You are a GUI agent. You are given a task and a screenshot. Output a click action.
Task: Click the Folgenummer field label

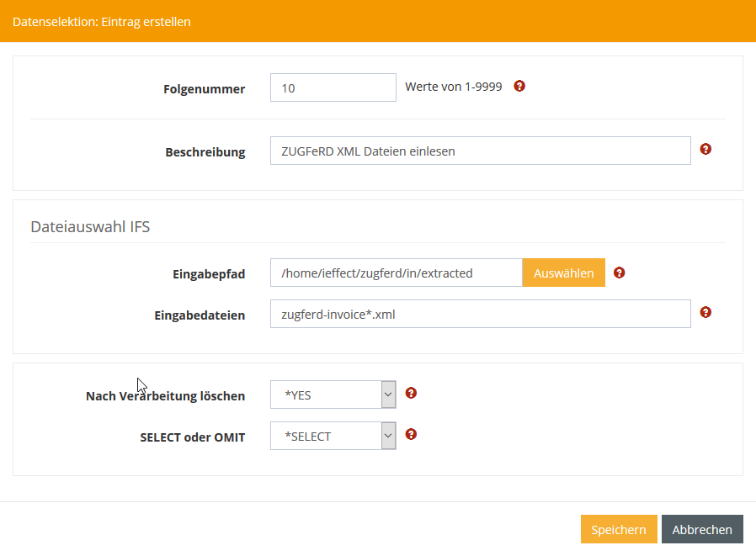[204, 89]
